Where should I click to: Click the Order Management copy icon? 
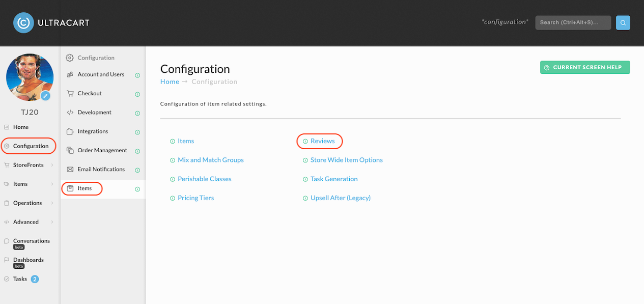point(70,150)
